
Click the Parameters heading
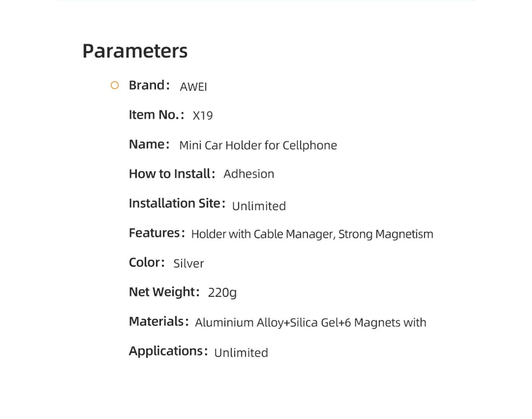pos(135,51)
